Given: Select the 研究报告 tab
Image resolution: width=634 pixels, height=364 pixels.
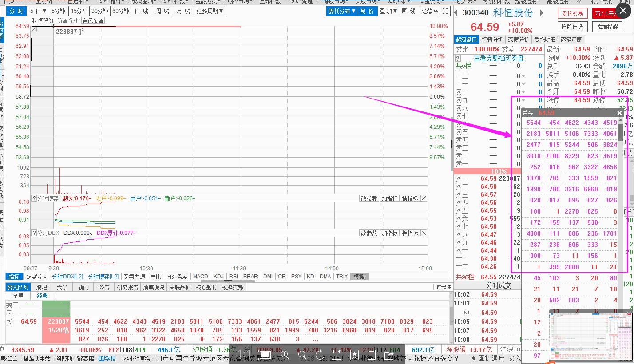Looking at the screenshot, I should coord(127,287).
